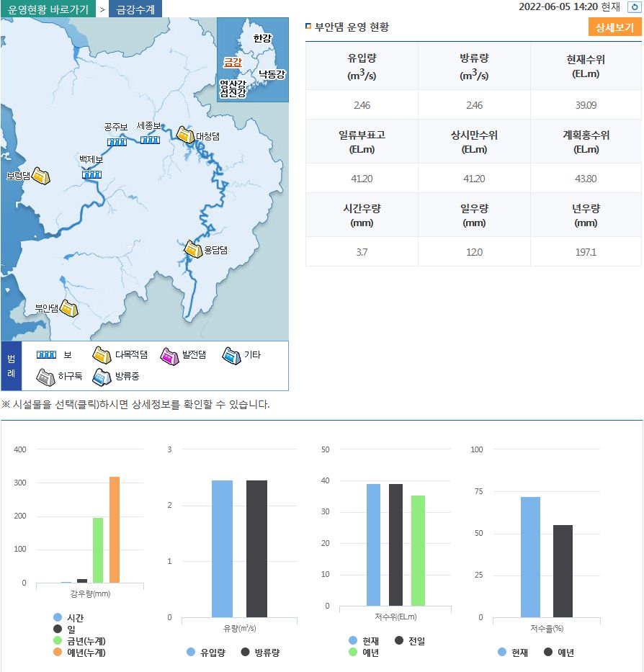Click the 방류중 legend icon
This screenshot has width=644, height=672.
tap(102, 377)
